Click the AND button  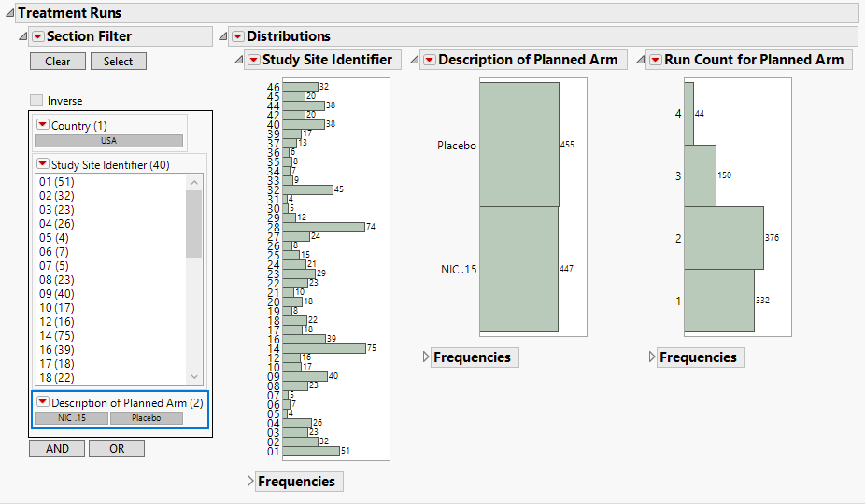point(57,449)
